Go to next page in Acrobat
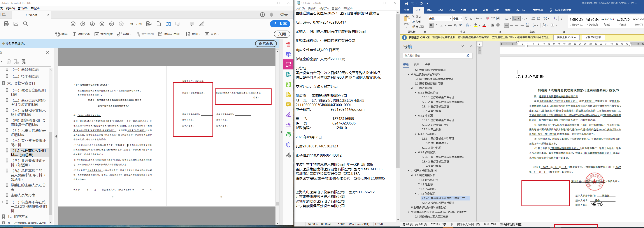 point(92,24)
